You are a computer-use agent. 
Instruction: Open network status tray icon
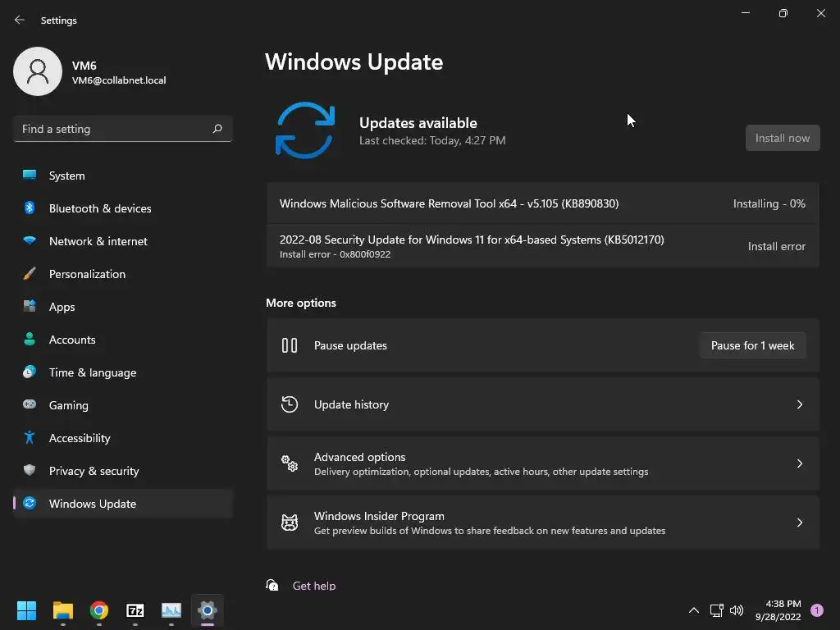tap(716, 610)
